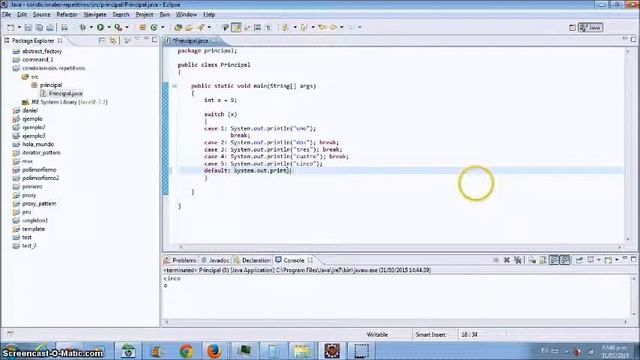Click Clear Console icon
Viewport: 640px width, 360px height.
click(532, 260)
